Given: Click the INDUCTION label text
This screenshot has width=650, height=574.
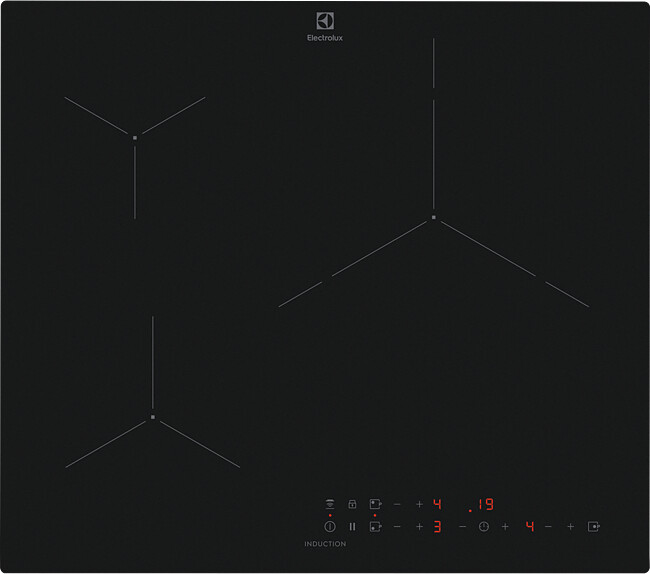Looking at the screenshot, I should tap(325, 544).
